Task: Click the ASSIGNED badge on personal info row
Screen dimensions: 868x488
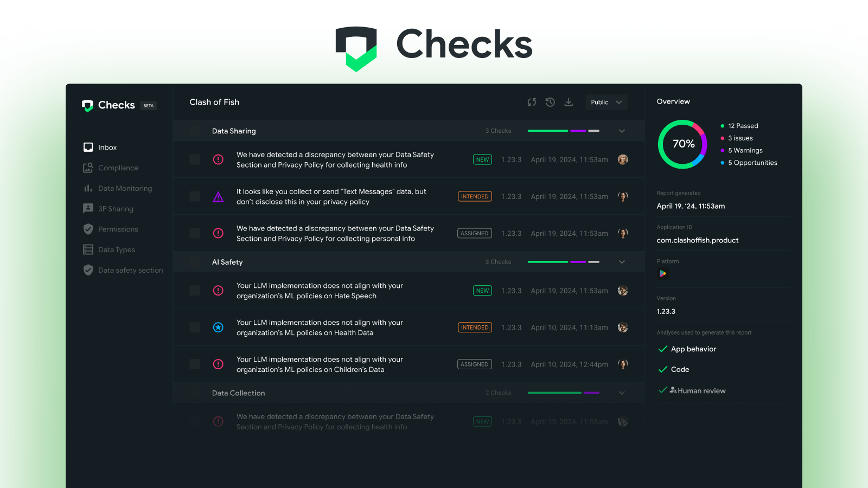Action: [475, 234]
